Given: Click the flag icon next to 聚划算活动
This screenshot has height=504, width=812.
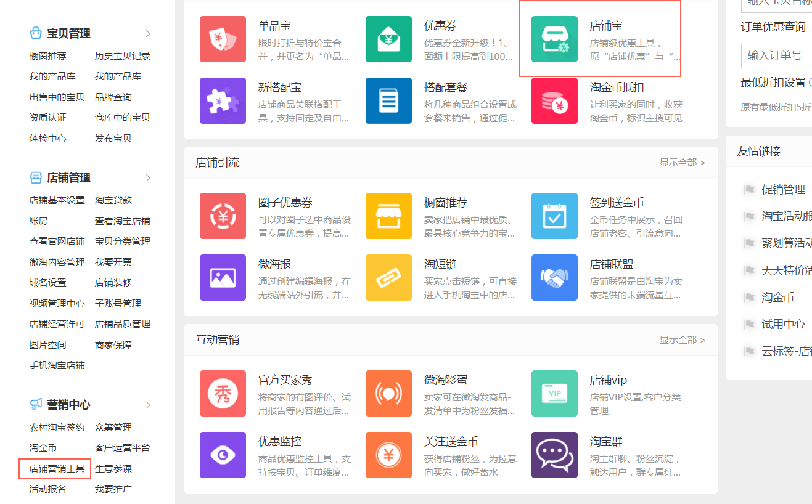Looking at the screenshot, I should (749, 243).
